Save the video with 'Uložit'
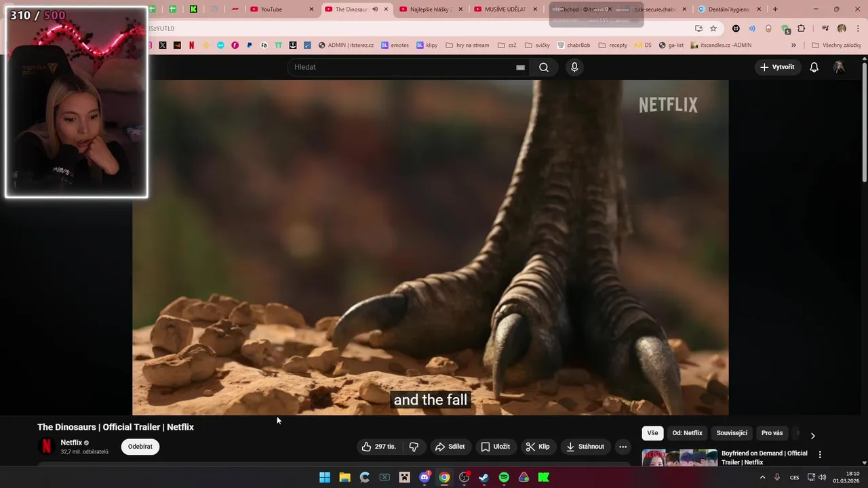 point(495,447)
